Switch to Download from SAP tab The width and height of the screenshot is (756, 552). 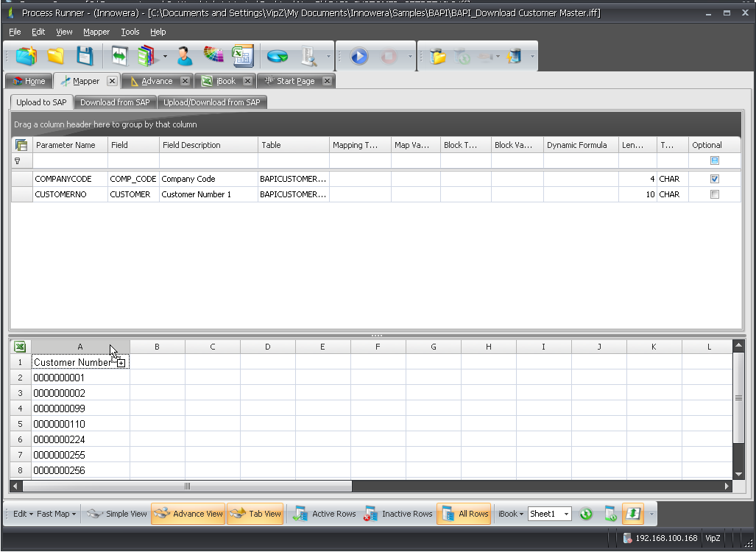115,102
